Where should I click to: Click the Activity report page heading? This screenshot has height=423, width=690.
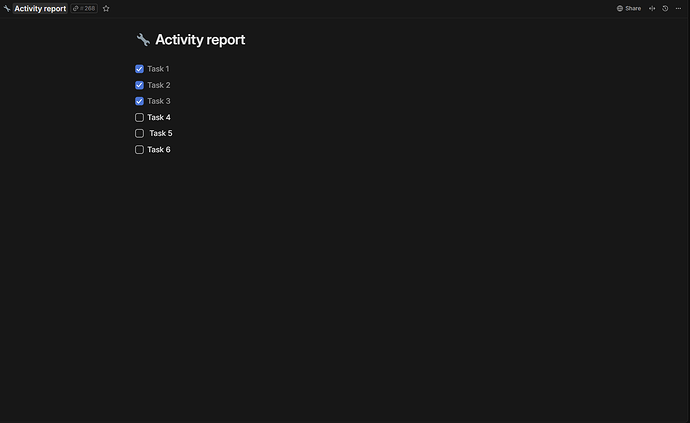200,40
